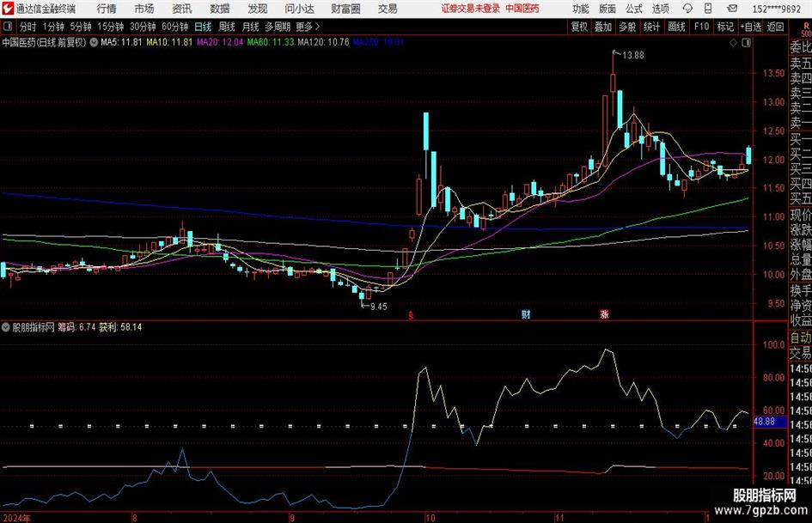Click the 自动 label in right panel

click(801, 338)
